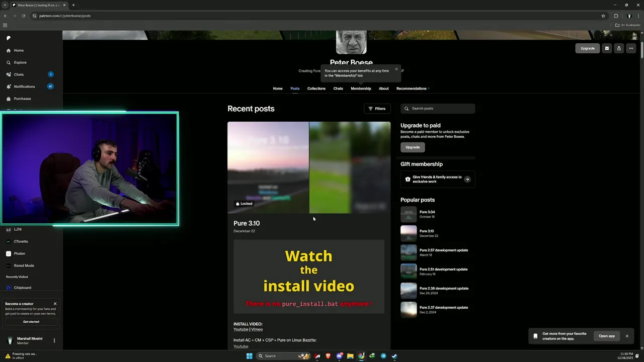The image size is (644, 362).
Task: Open the tab search dropdown arrow
Action: pos(5,5)
